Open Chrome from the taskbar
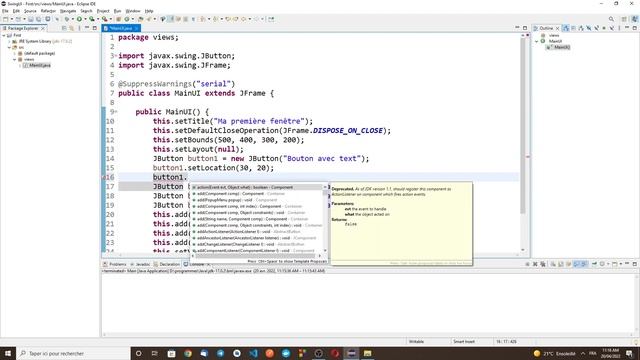The height and width of the screenshot is (360, 640). click(188, 353)
